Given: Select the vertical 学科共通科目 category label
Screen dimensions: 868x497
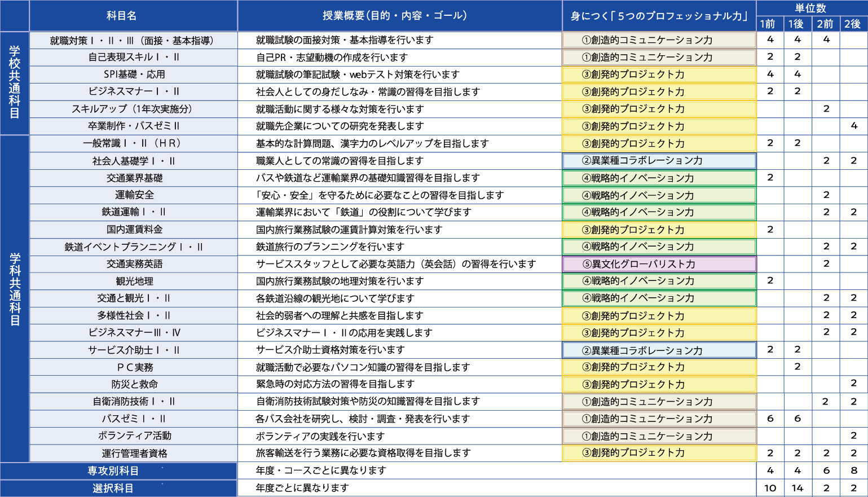Looking at the screenshot, I should click(x=15, y=289).
